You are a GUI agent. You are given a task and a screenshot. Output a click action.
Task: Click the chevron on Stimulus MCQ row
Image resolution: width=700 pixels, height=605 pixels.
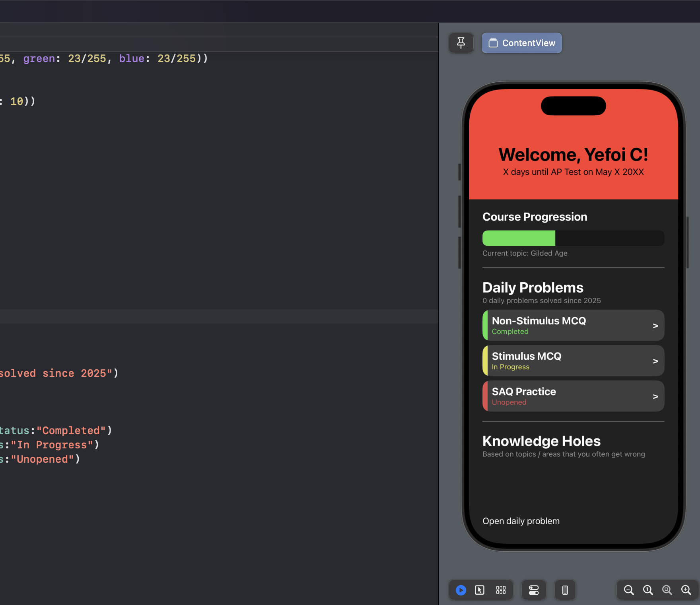coord(655,361)
